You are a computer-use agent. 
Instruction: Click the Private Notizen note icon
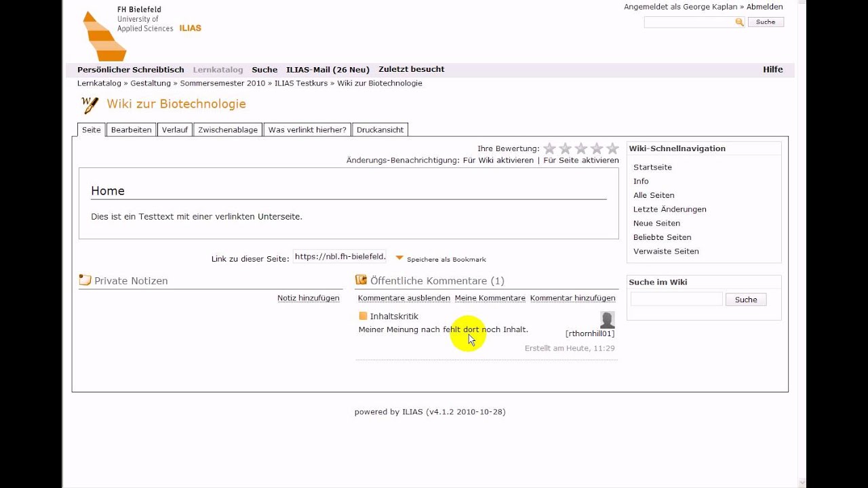pos(85,280)
